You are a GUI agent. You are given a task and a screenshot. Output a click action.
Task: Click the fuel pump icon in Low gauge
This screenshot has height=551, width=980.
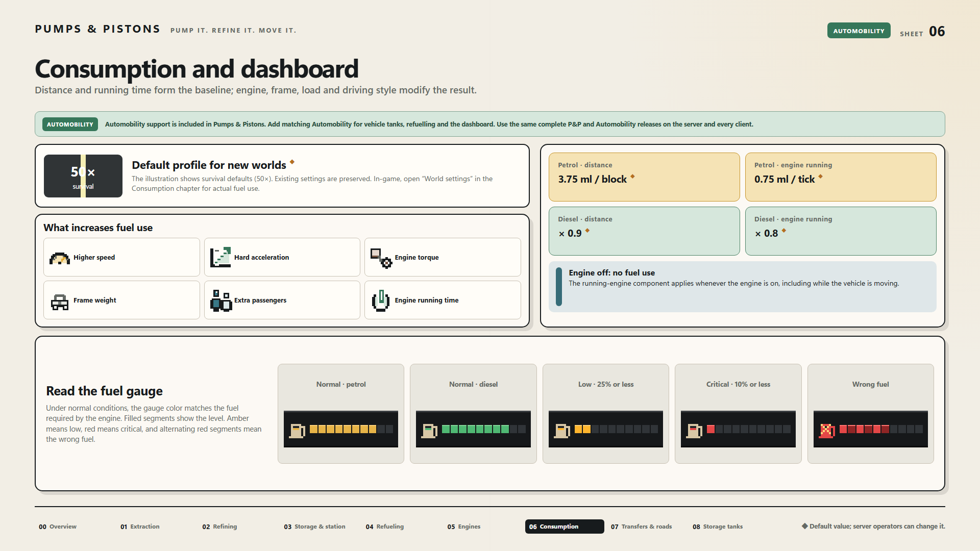coord(562,431)
